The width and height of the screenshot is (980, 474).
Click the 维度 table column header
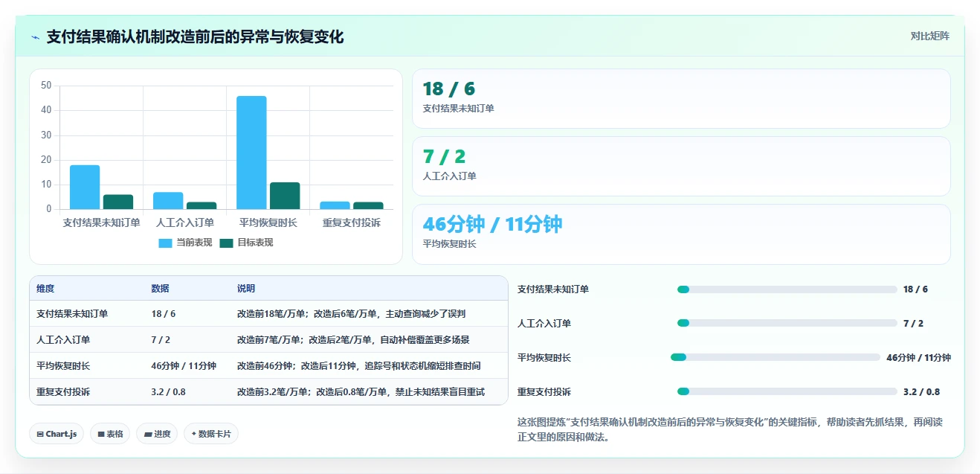45,289
